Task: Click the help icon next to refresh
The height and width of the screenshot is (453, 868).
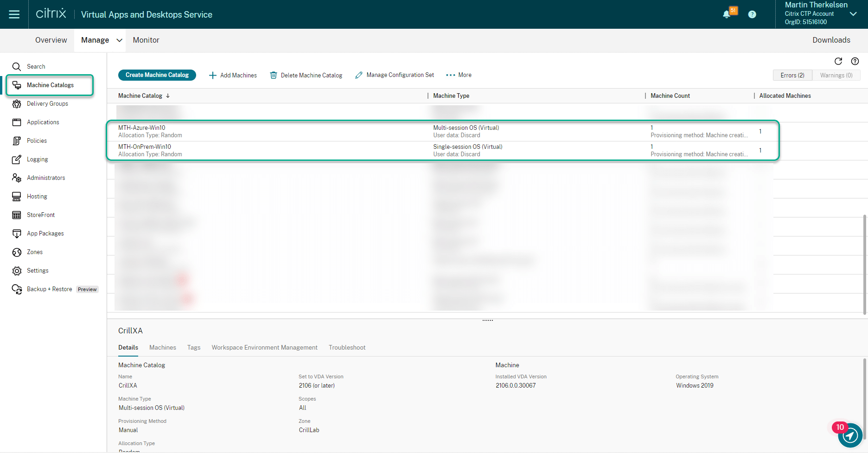Action: click(x=855, y=61)
